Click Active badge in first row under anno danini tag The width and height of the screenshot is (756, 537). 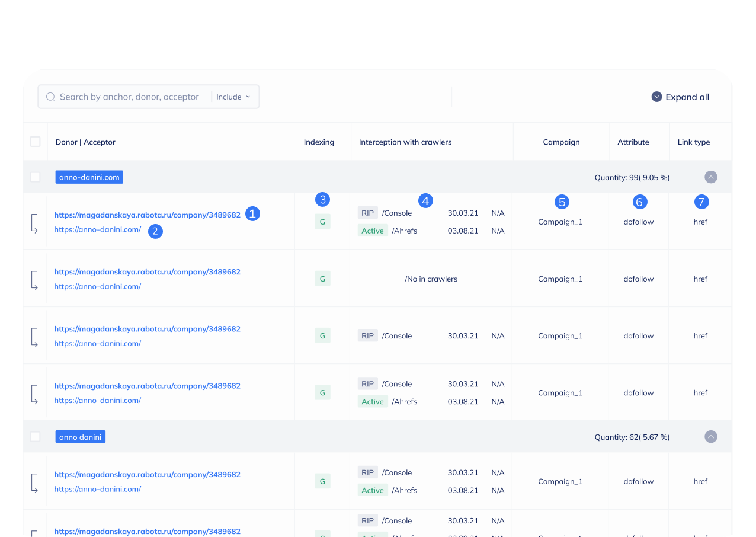coord(373,490)
